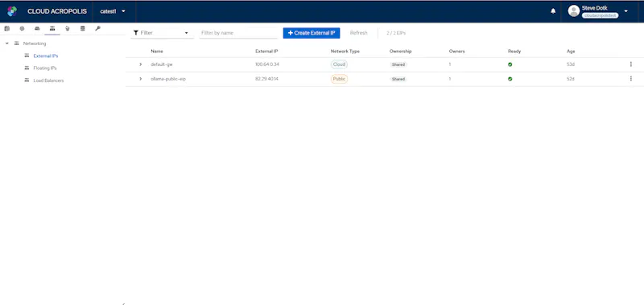Click the Networking node's network icon

point(16,43)
